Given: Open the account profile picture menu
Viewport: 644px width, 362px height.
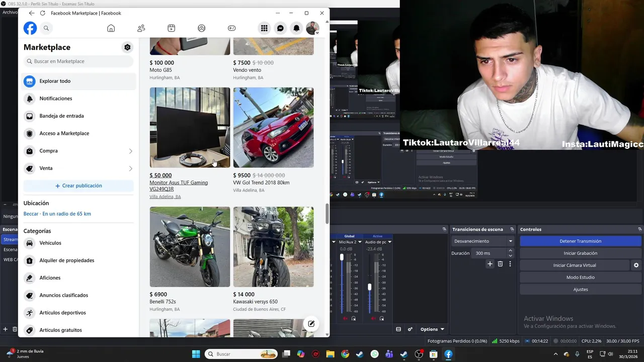Looking at the screenshot, I should tap(312, 28).
